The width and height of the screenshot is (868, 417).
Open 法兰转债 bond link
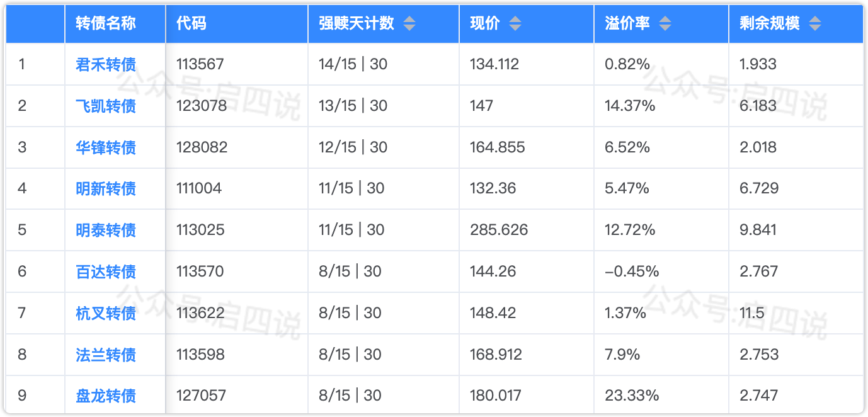[x=106, y=355]
